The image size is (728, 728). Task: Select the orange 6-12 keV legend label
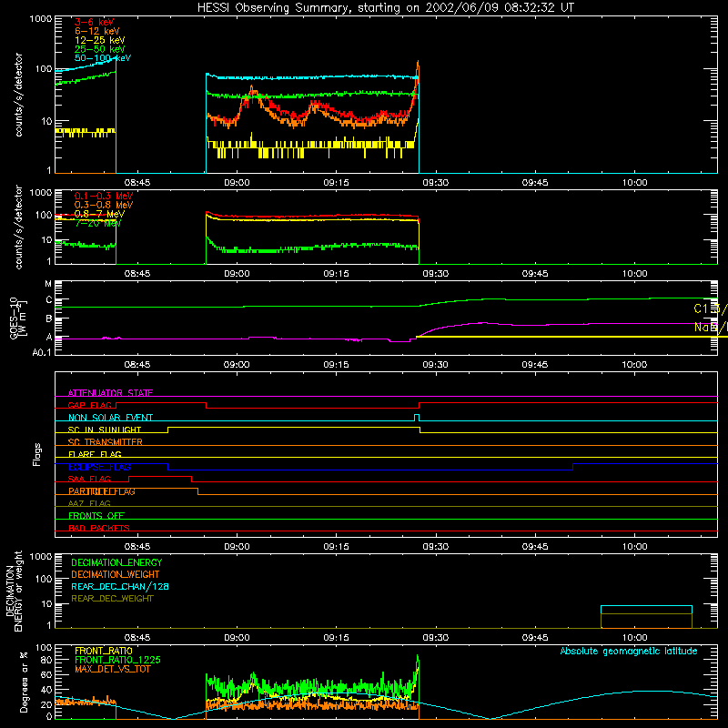tap(96, 31)
